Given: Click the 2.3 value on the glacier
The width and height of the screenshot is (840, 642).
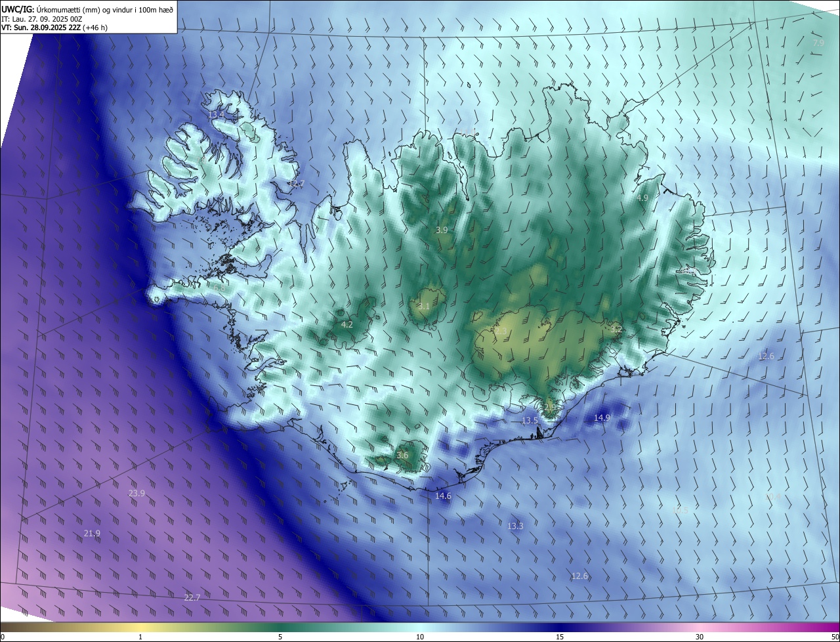Looking at the screenshot, I should pyautogui.click(x=501, y=332).
